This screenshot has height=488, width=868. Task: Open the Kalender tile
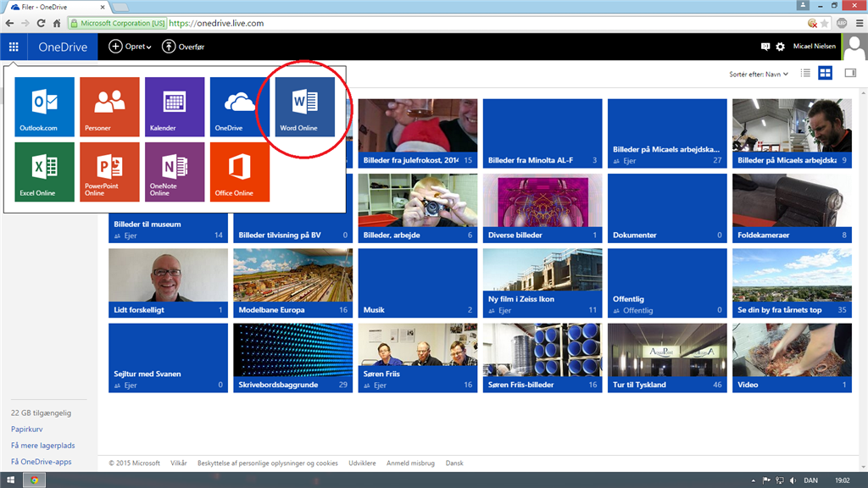point(175,106)
